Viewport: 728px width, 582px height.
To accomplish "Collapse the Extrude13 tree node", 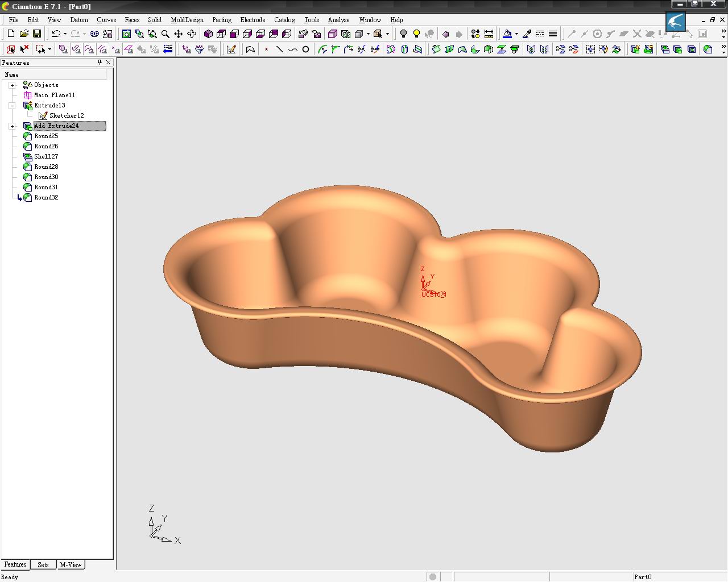I will click(12, 106).
